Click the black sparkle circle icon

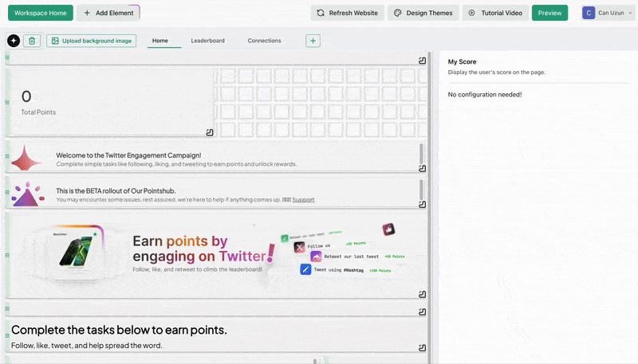click(14, 41)
